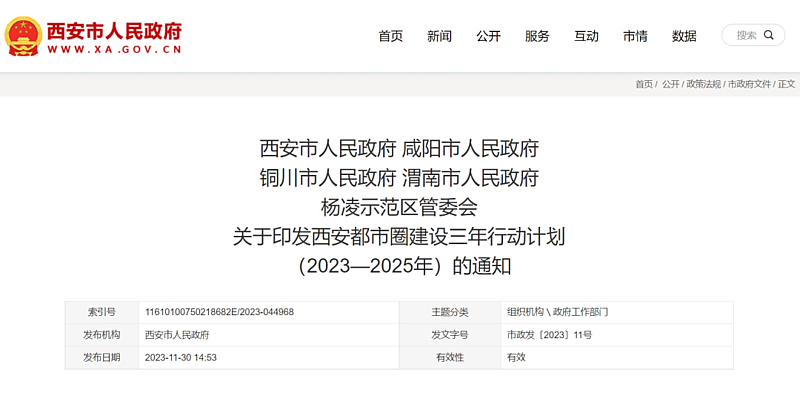Focus the 搜索 search input field
Viewport: 800px width, 399px height.
(x=746, y=35)
